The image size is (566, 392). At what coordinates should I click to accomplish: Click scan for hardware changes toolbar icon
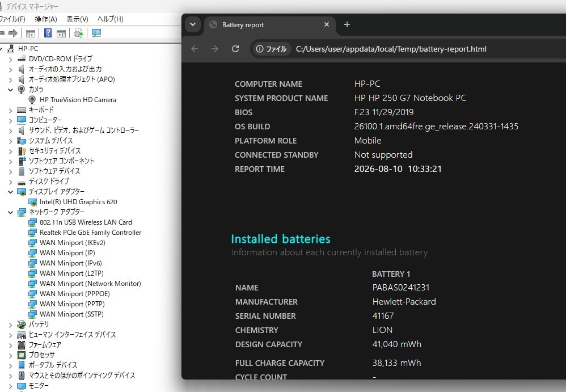coord(96,33)
